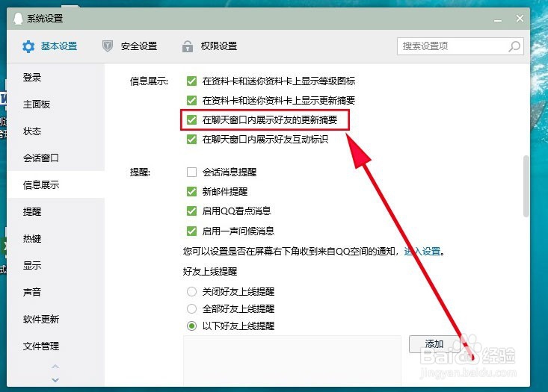
Task: Open the 基本设置 tab
Action: pyautogui.click(x=49, y=46)
